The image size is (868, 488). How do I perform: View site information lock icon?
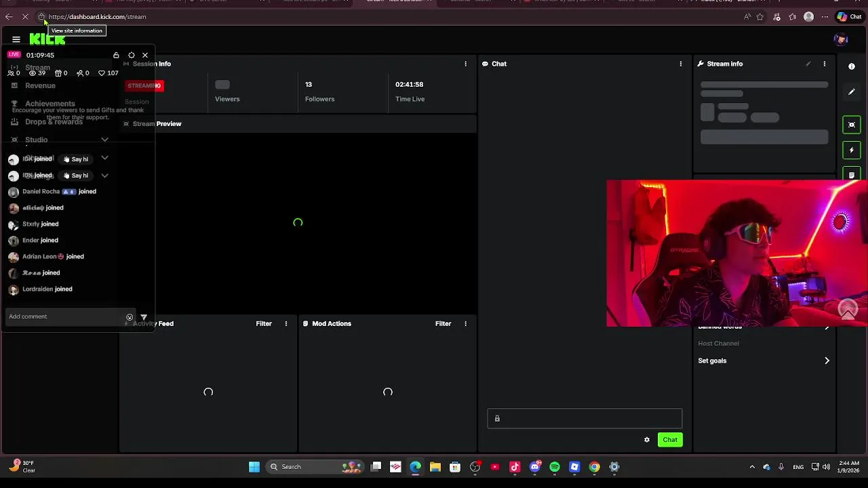point(41,17)
